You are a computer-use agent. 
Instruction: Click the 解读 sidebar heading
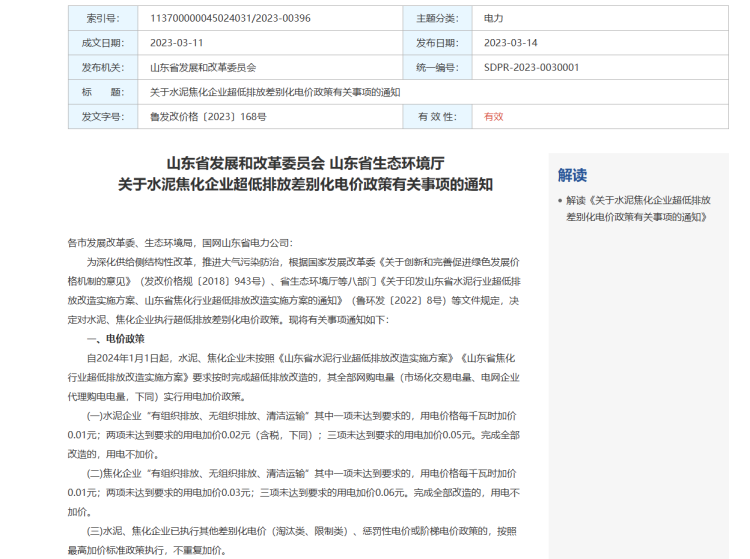[572, 175]
